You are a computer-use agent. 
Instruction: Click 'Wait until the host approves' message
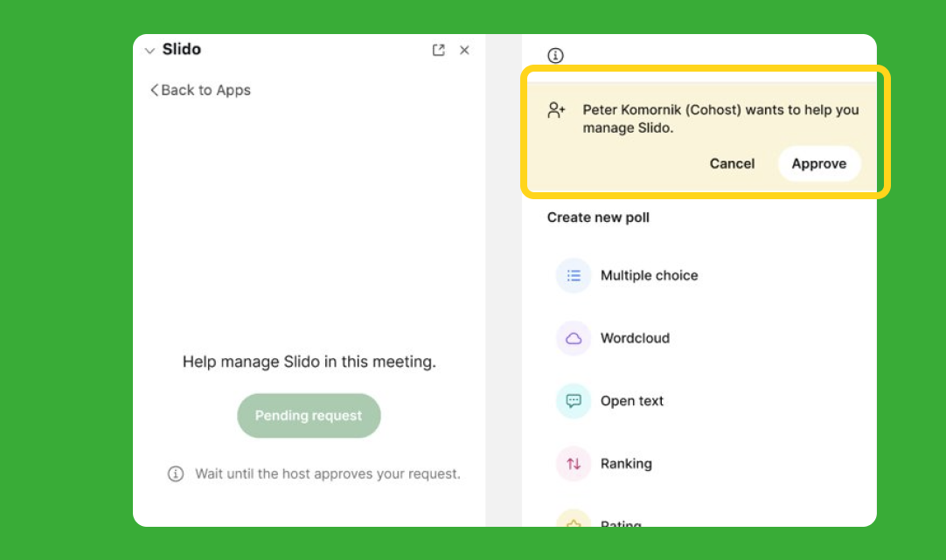tap(327, 474)
